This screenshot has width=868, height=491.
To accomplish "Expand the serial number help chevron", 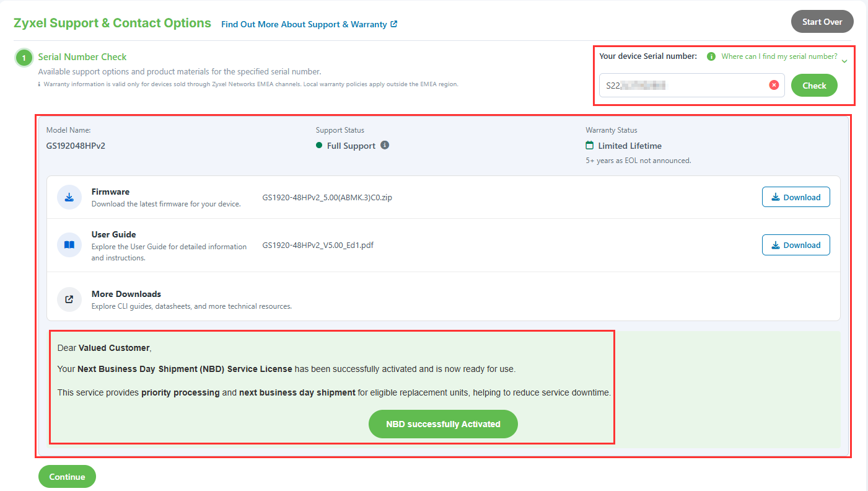I will [844, 61].
